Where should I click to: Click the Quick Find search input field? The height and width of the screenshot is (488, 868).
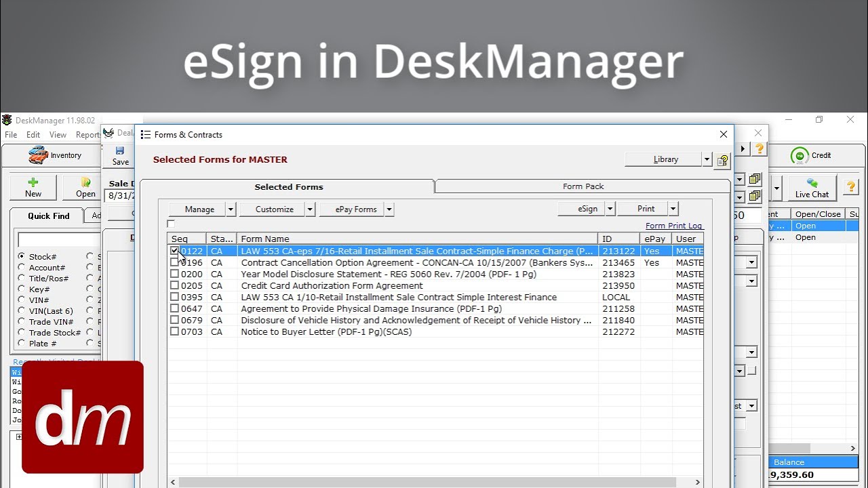pos(59,239)
